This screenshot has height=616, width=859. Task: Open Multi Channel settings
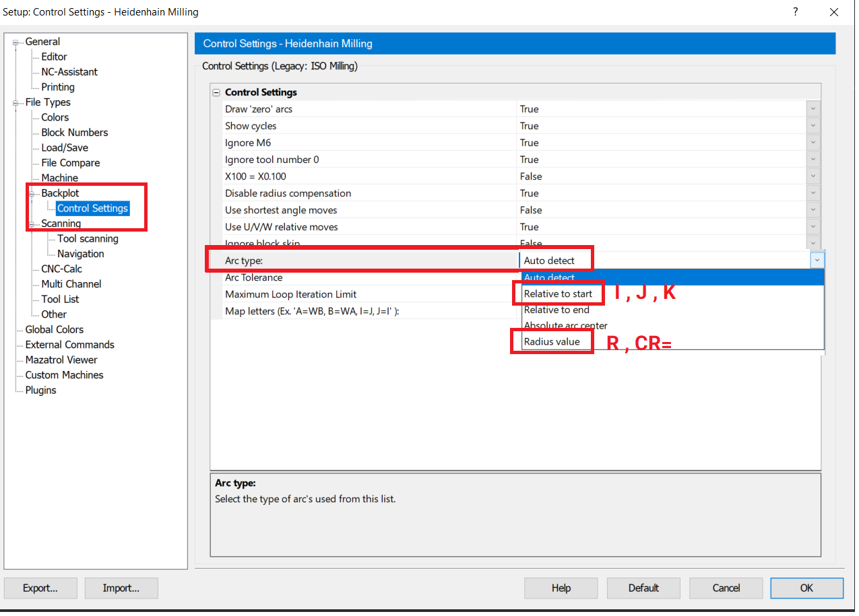coord(71,284)
